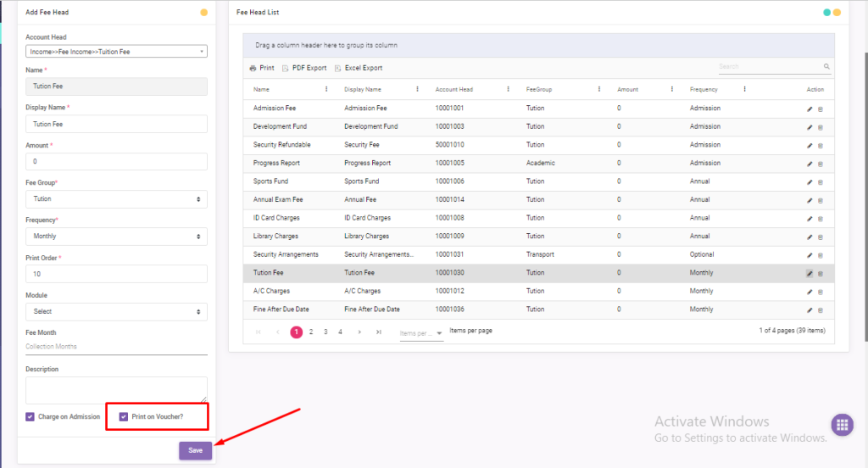Export the list using PDF Export

point(304,68)
